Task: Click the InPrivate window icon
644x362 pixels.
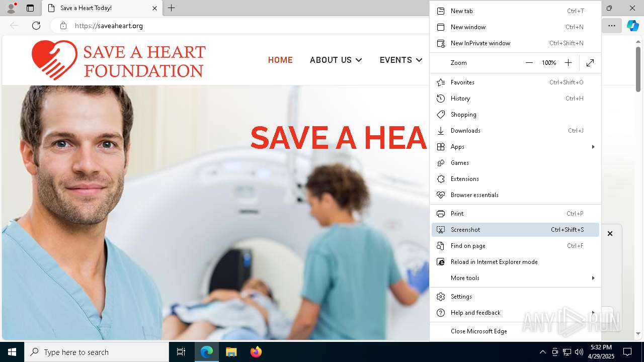Action: pos(441,43)
